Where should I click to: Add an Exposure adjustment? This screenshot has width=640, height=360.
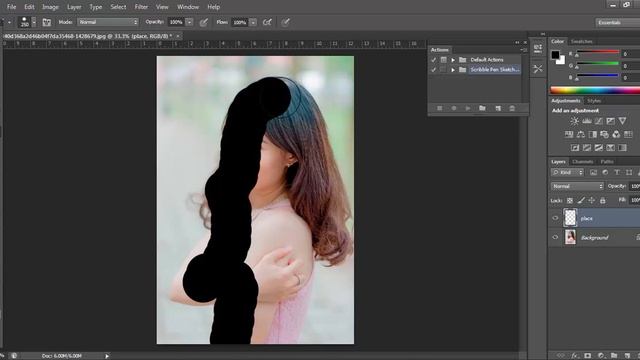[610, 121]
